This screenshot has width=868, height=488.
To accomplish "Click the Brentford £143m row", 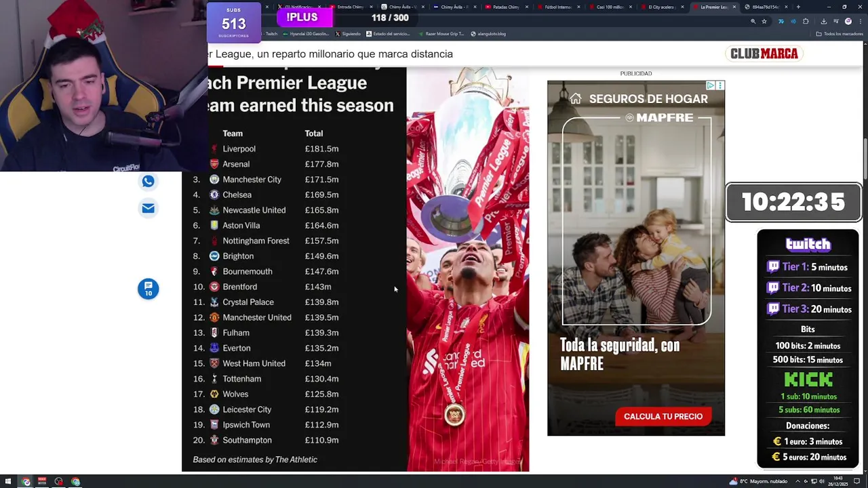I will 266,287.
